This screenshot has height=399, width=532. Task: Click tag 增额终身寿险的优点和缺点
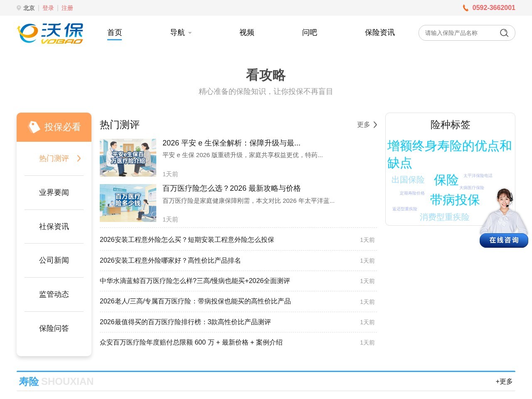[x=449, y=154]
